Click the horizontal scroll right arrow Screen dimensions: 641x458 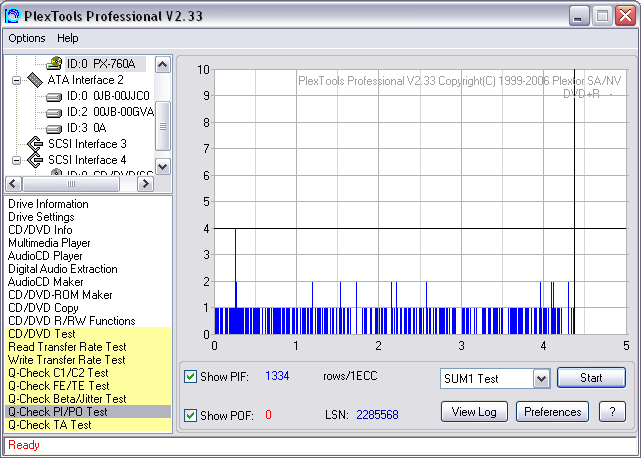[x=145, y=184]
